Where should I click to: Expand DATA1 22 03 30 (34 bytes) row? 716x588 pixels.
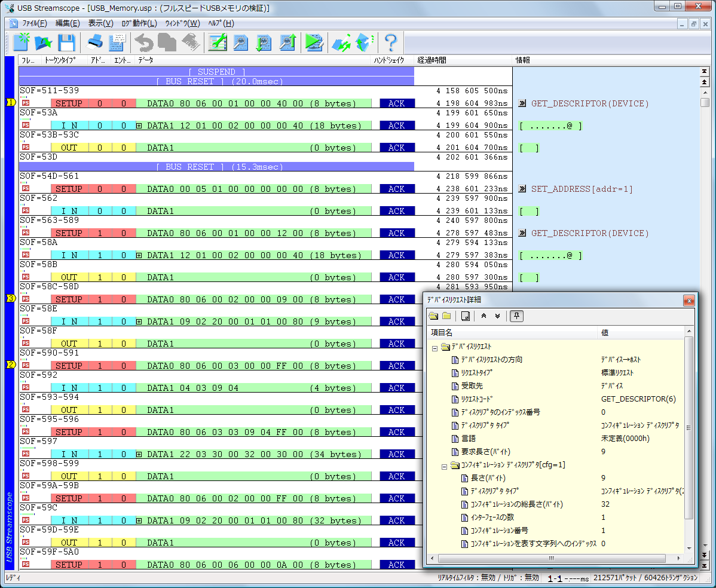(139, 454)
